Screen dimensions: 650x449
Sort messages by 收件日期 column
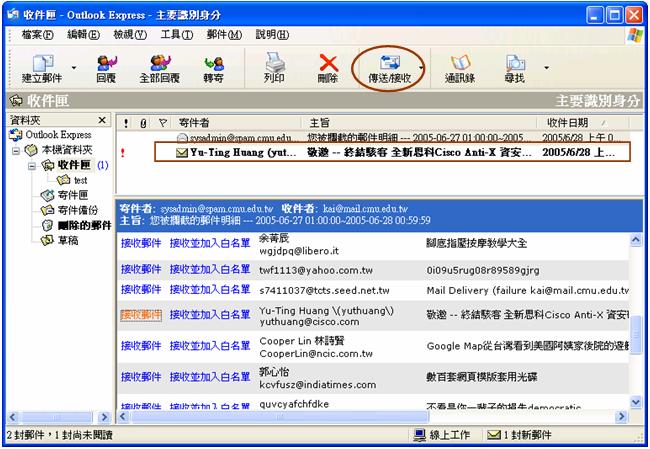tap(582, 123)
